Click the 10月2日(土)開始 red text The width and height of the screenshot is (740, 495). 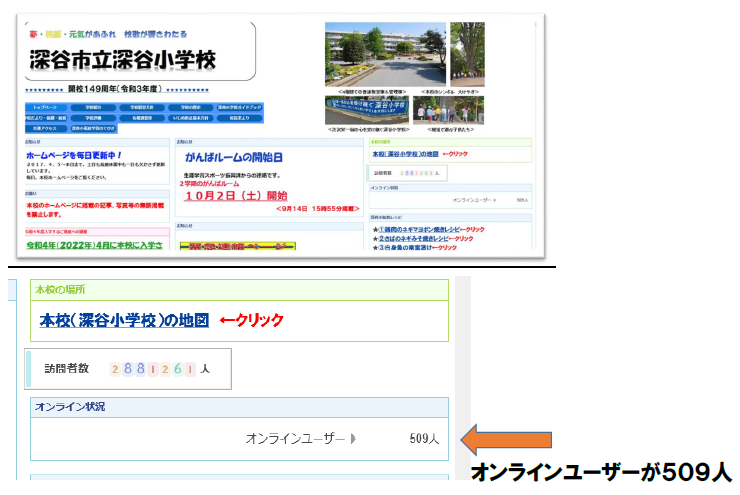pos(235,196)
